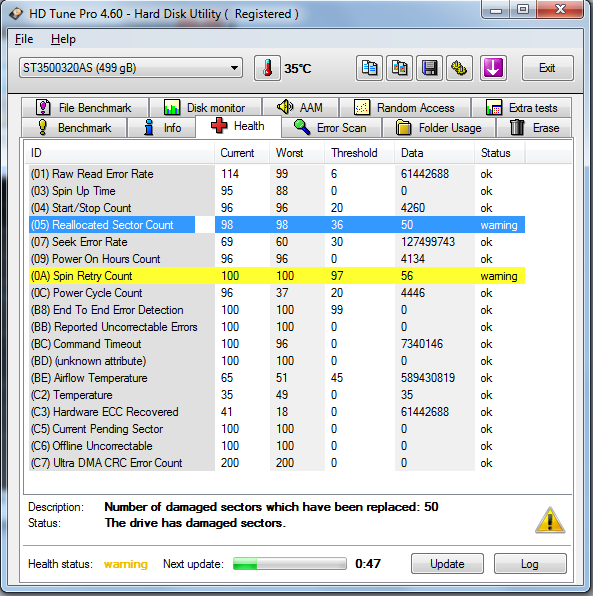Select the Ultra DMA CRC Error Count row
593x596 pixels.
(x=277, y=463)
